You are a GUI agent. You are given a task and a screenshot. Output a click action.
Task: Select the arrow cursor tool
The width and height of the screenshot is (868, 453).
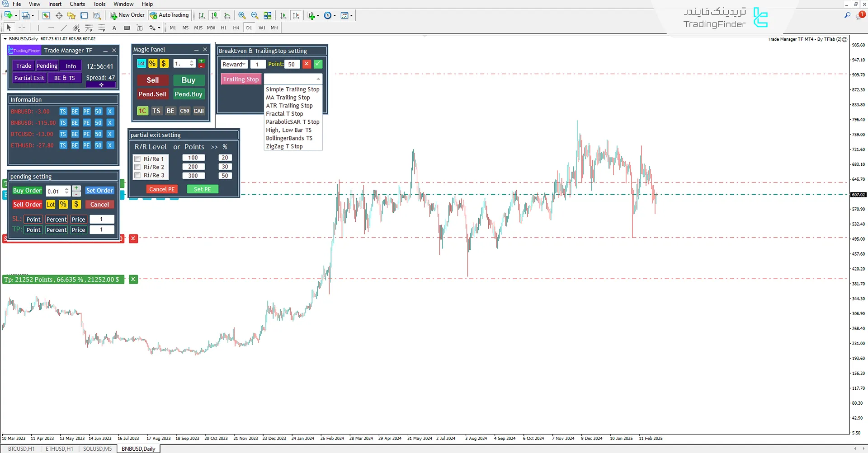(8, 28)
